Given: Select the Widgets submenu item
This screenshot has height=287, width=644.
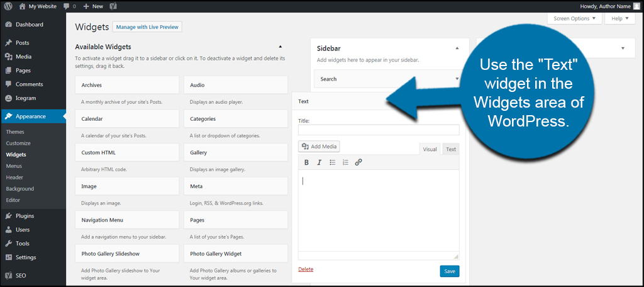Looking at the screenshot, I should pyautogui.click(x=16, y=155).
